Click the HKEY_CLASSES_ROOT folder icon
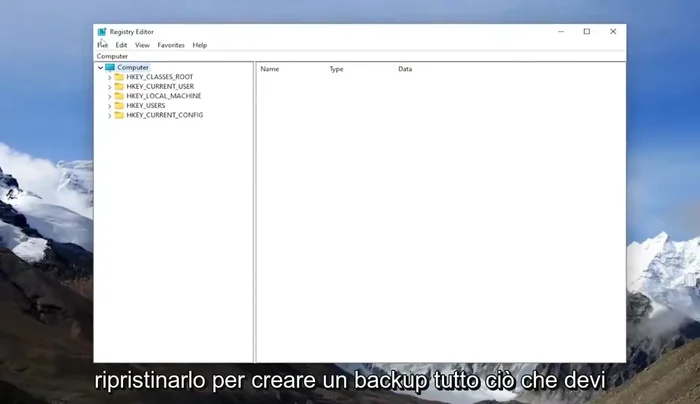 coord(119,77)
